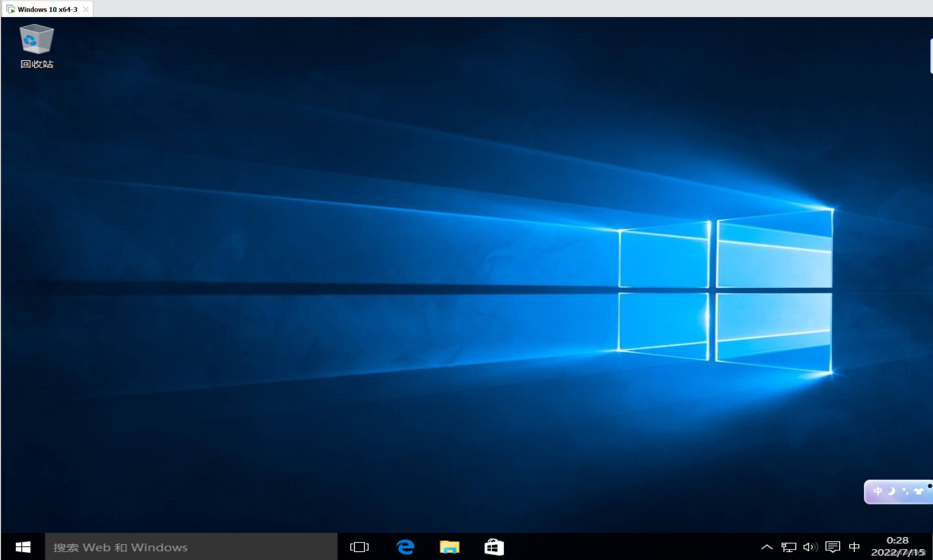The image size is (933, 560).
Task: Open File Explorer from the taskbar
Action: pos(449,547)
